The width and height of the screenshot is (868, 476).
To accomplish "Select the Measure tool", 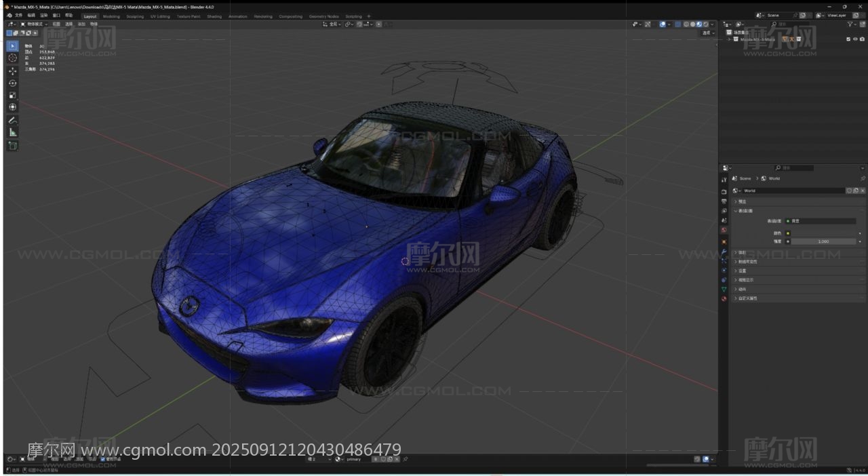I will (12, 132).
